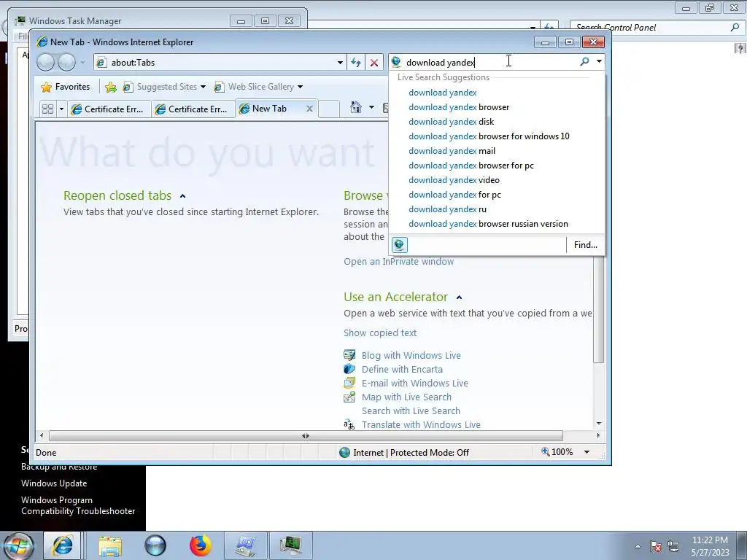Expand the Suggested Sites dropdown
The width and height of the screenshot is (747, 560).
pos(203,87)
